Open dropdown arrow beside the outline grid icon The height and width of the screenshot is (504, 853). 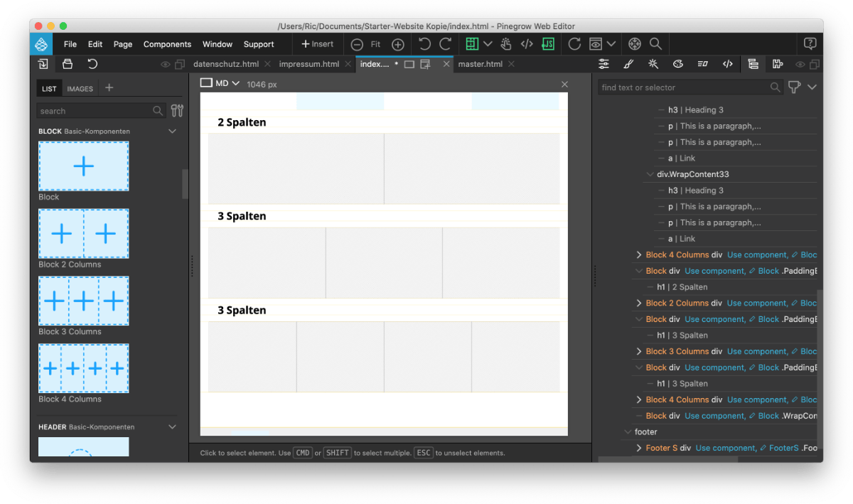[x=488, y=44]
